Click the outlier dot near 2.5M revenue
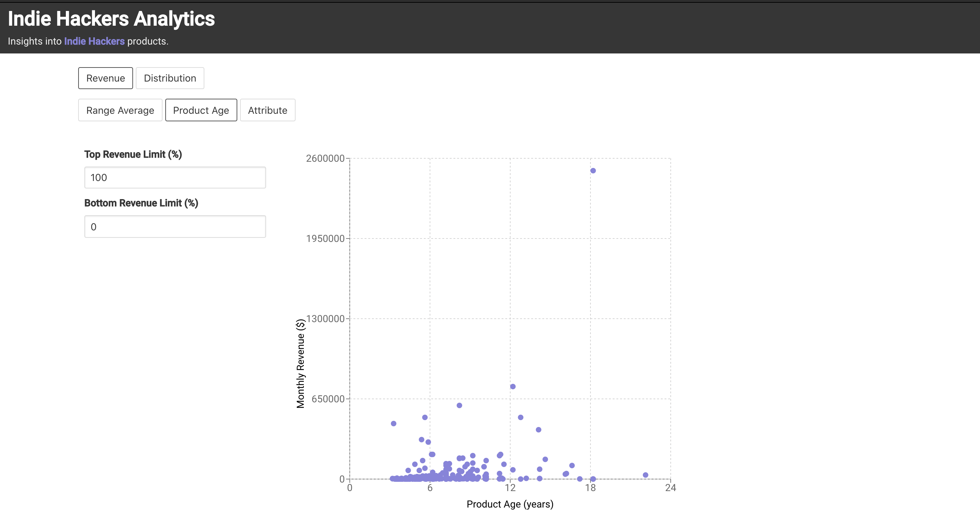The image size is (980, 525). (593, 171)
